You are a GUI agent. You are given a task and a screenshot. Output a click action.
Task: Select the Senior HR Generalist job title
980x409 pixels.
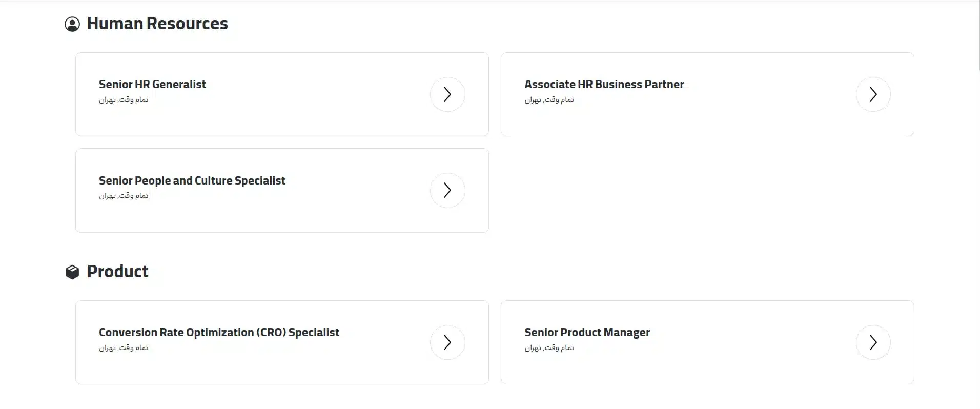[152, 85]
